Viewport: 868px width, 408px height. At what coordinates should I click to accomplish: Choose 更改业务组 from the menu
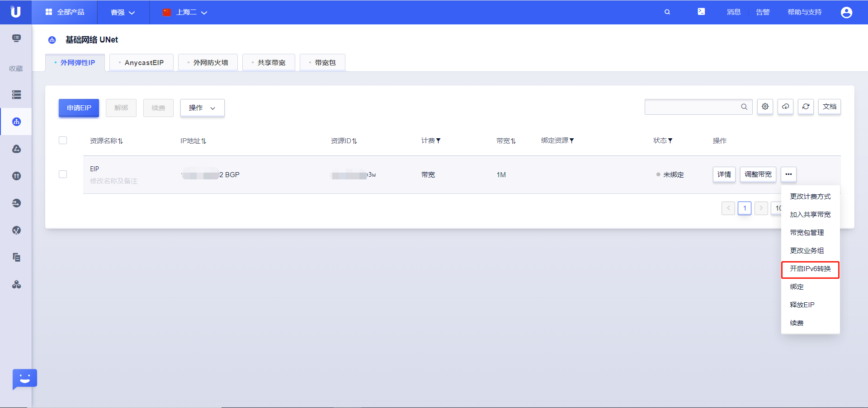(x=810, y=251)
